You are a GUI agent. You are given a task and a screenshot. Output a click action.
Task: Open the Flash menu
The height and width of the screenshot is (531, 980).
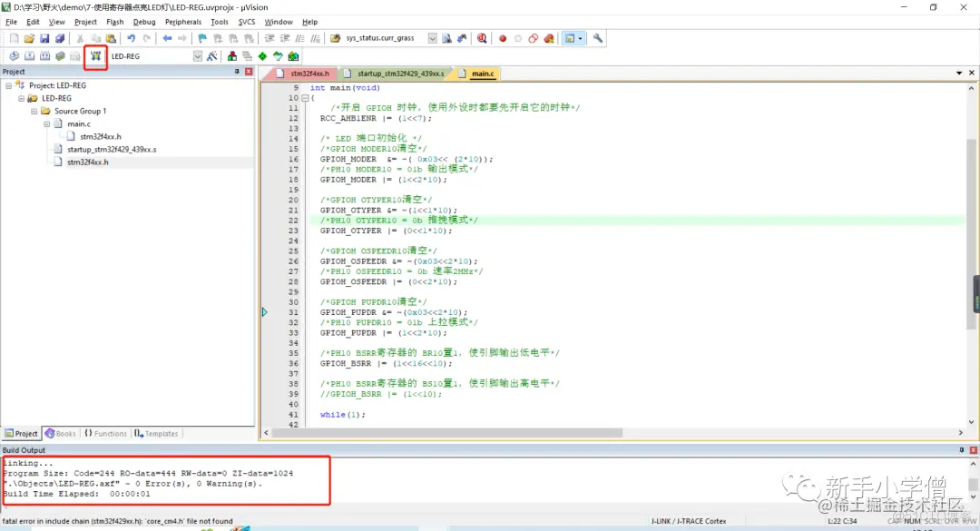115,22
